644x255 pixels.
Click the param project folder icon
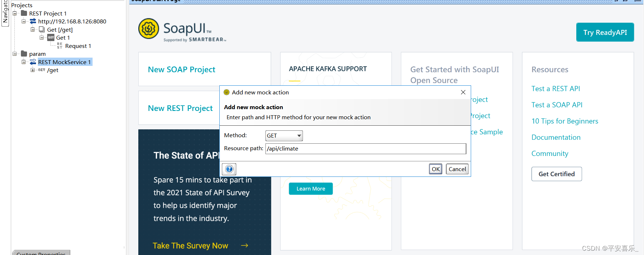pos(24,54)
